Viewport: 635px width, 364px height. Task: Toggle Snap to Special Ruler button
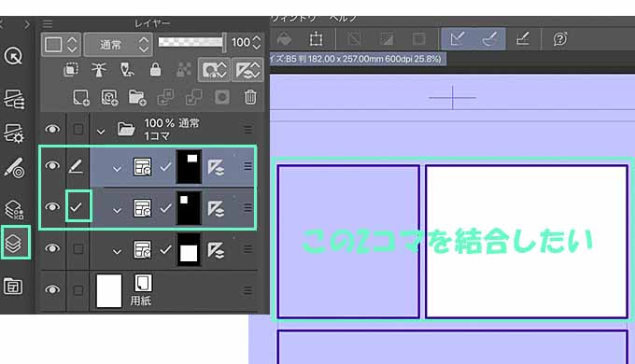click(490, 39)
